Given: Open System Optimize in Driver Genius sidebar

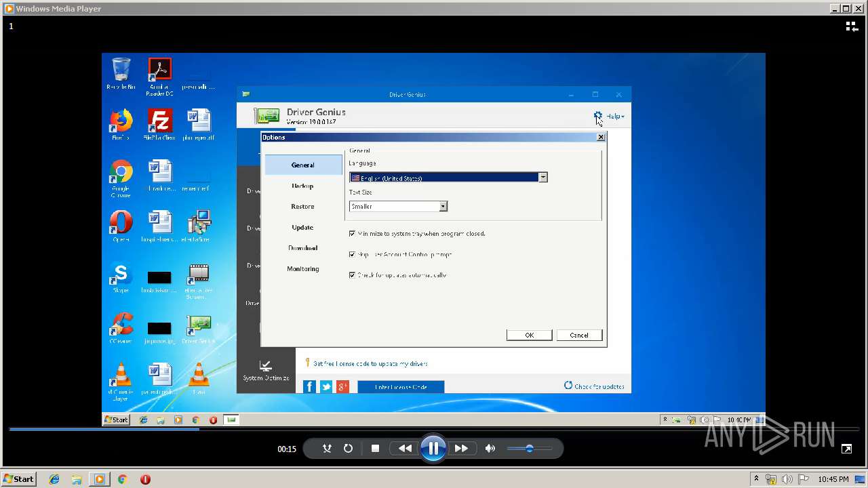Looking at the screenshot, I should (x=266, y=371).
